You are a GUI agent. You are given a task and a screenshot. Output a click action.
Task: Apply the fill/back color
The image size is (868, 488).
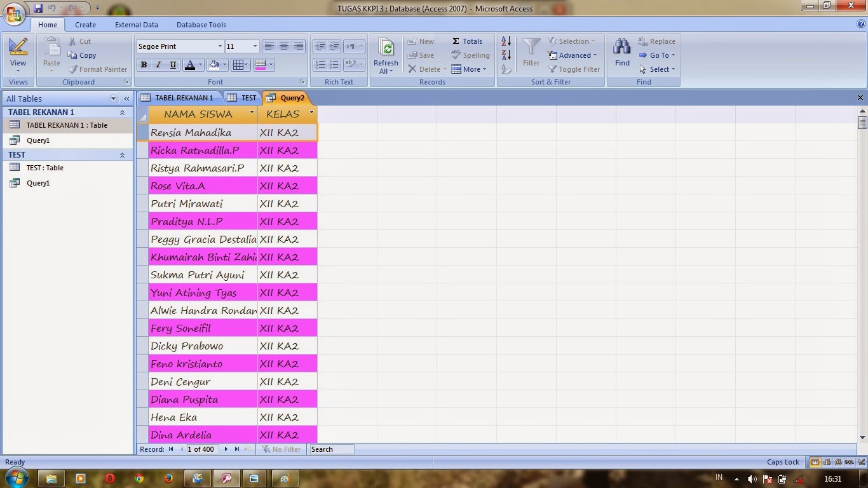pos(215,64)
